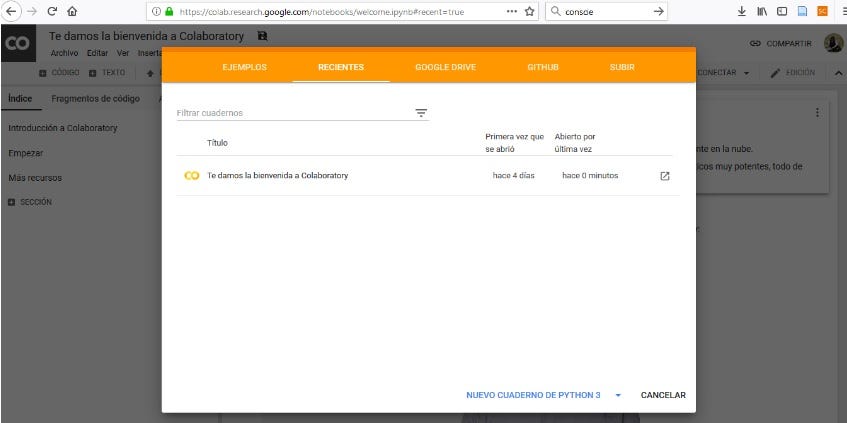
Task: Click the search magnifier icon in search box
Action: tap(555, 11)
